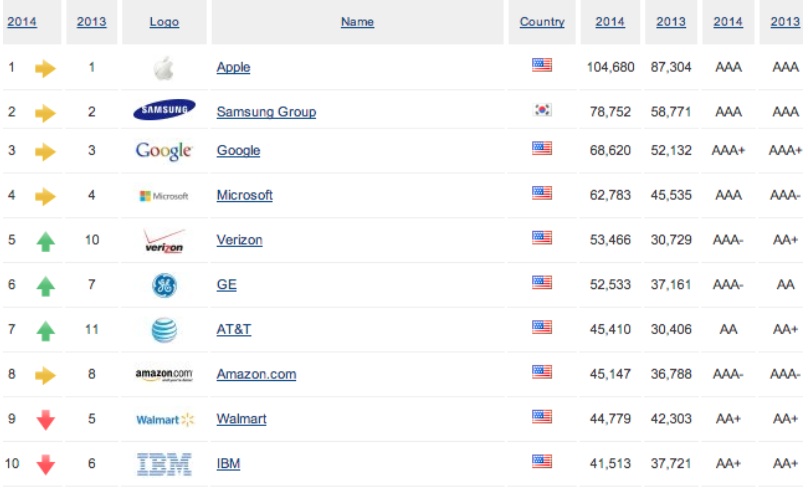Open the Samsung Group link
Screen dimensions: 808x493
pyautogui.click(x=266, y=112)
